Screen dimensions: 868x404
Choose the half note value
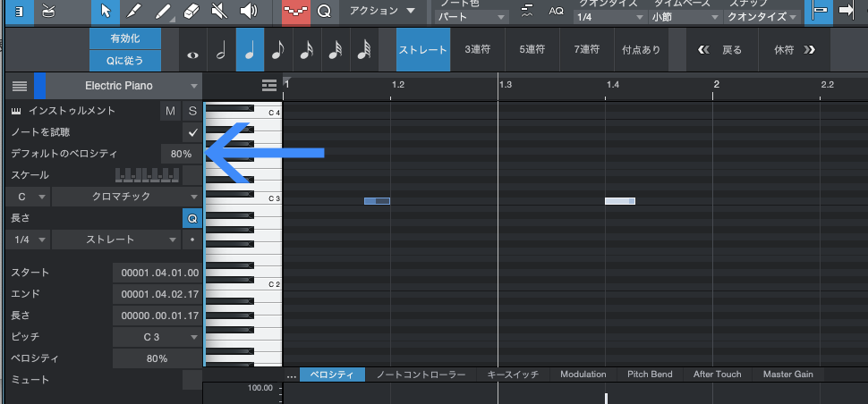[221, 51]
